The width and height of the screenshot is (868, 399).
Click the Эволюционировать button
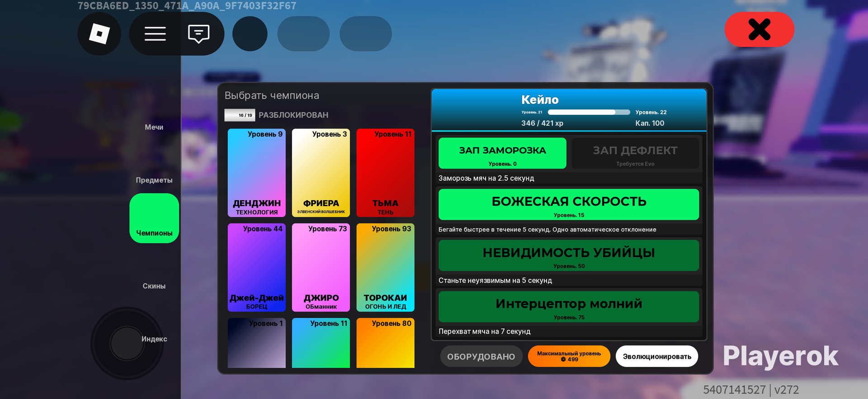click(657, 357)
